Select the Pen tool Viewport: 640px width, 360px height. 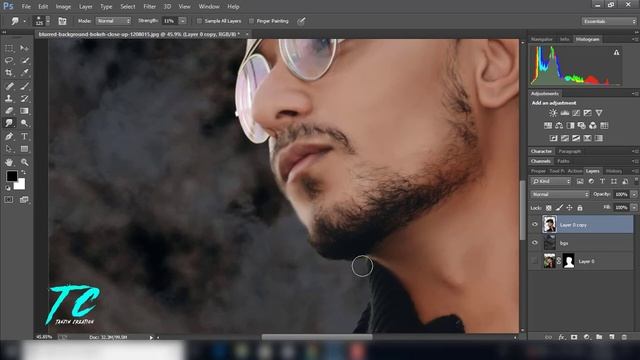click(9, 136)
